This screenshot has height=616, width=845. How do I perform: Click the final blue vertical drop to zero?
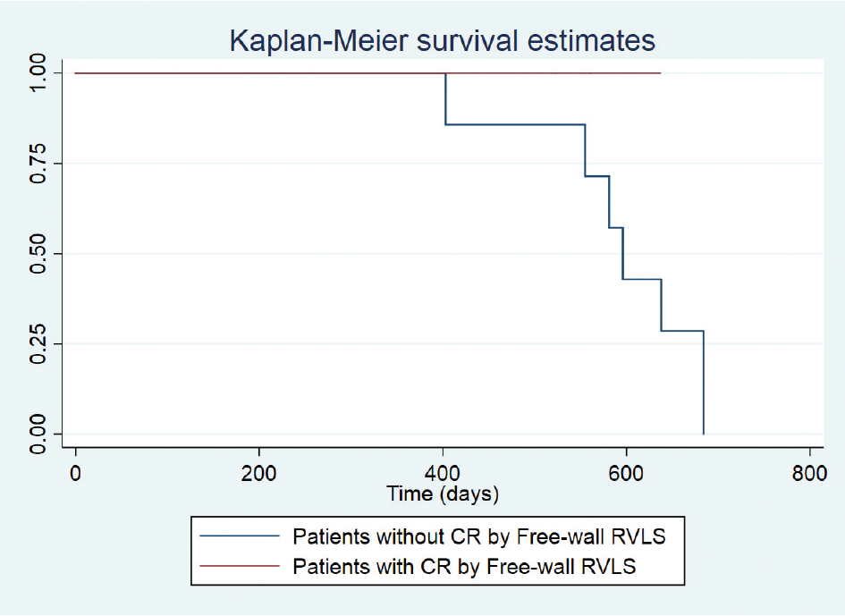point(704,384)
